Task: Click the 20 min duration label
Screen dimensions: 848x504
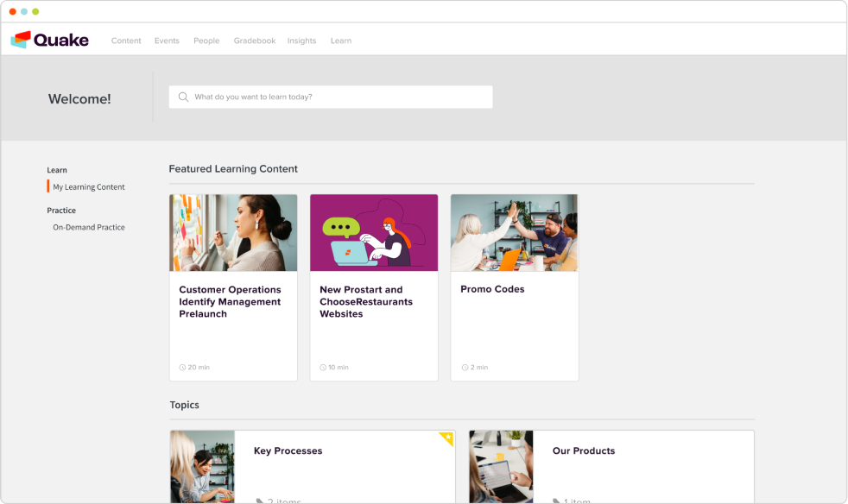Action: (199, 367)
